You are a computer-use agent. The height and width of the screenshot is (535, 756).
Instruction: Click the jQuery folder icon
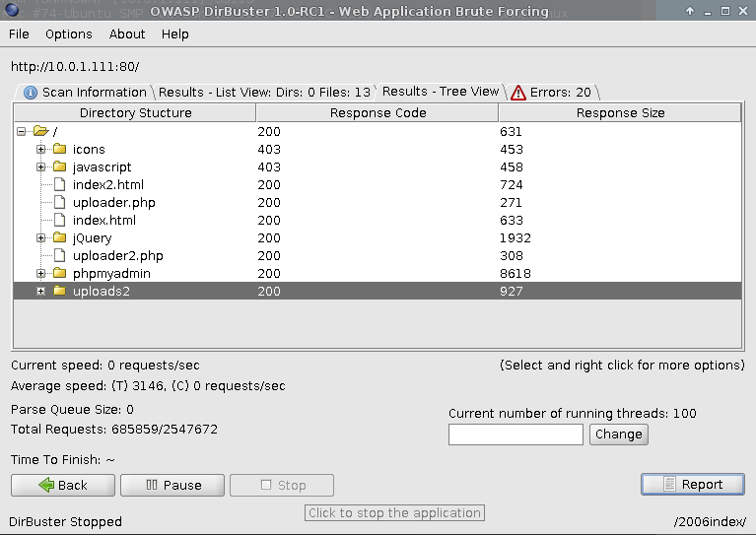point(59,238)
